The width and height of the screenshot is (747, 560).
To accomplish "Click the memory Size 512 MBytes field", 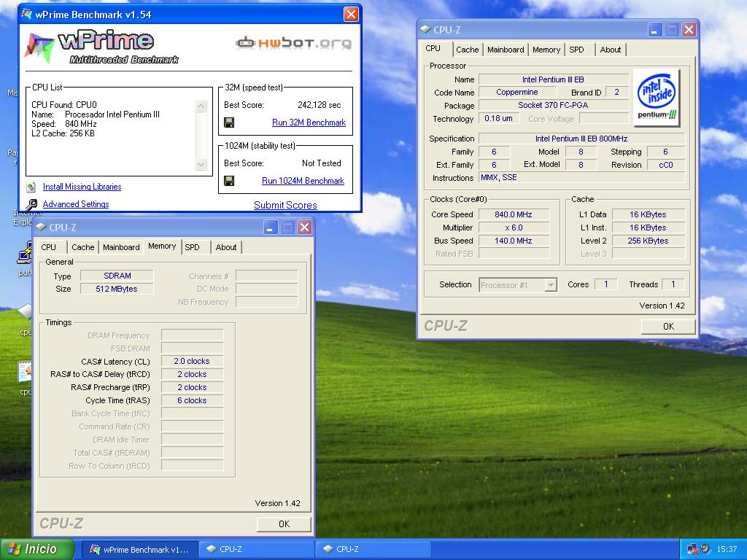I will point(117,289).
